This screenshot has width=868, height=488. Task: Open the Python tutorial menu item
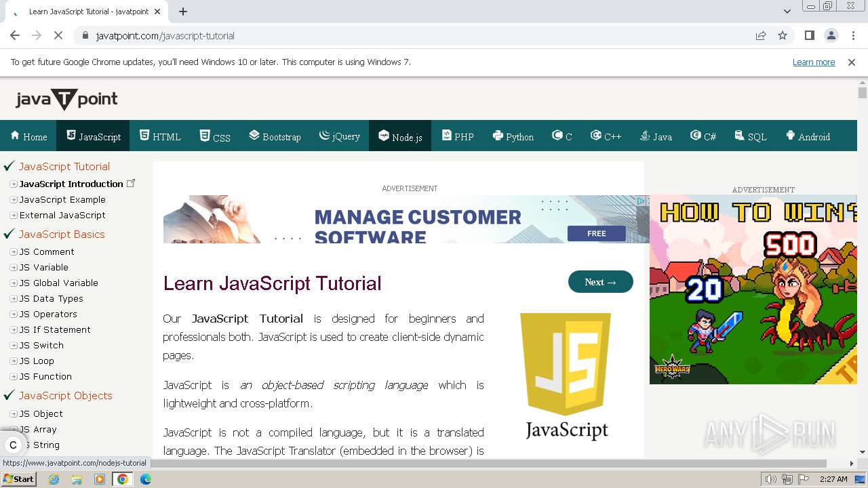click(513, 136)
